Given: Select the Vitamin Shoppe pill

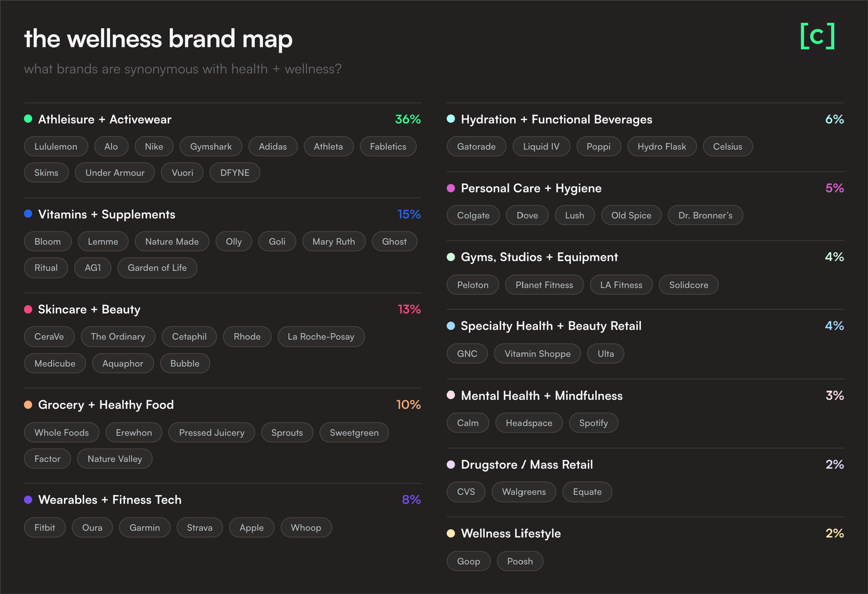Looking at the screenshot, I should pos(537,354).
